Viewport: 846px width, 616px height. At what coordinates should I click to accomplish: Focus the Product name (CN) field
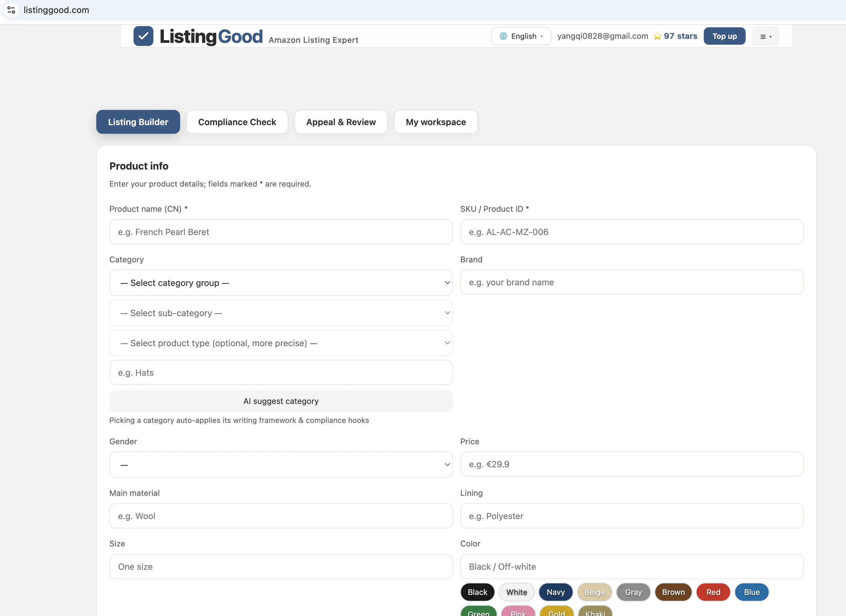[281, 232]
